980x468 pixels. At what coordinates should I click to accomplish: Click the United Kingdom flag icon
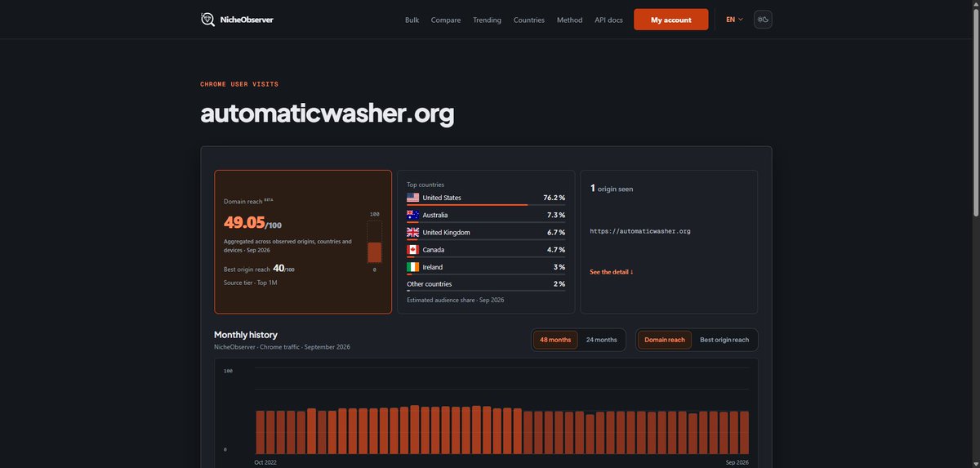tap(413, 232)
